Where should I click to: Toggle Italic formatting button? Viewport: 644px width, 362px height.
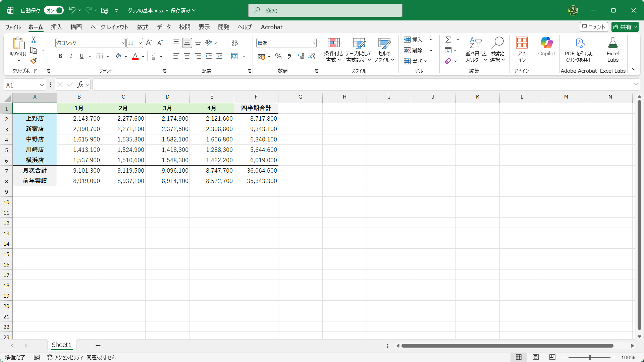tap(71, 56)
